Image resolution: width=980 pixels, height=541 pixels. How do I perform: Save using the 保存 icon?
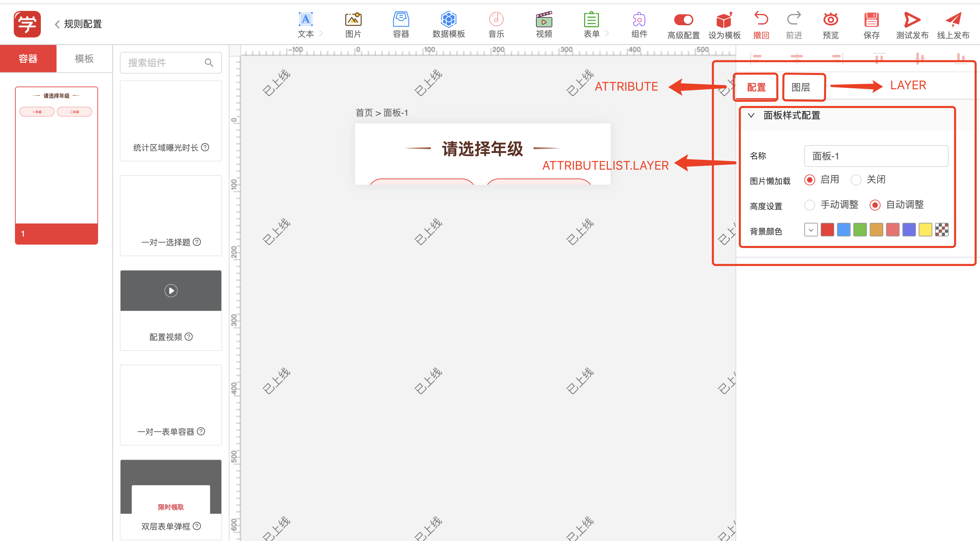[x=871, y=19]
